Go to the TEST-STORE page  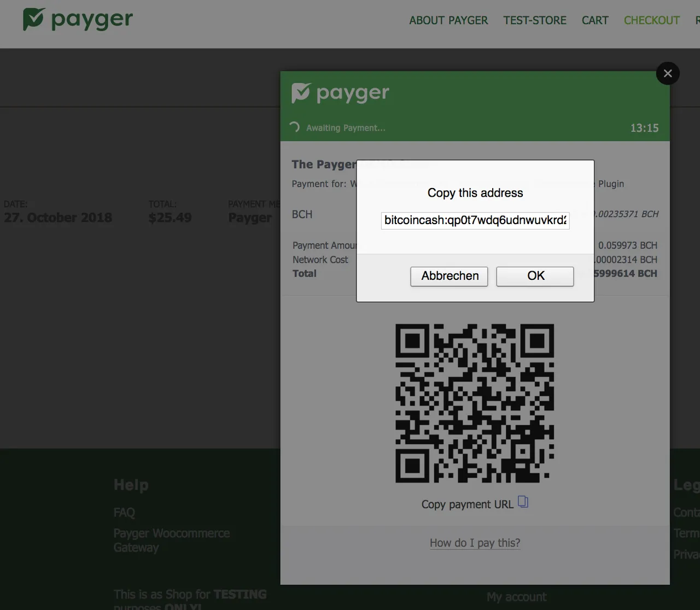tap(535, 20)
